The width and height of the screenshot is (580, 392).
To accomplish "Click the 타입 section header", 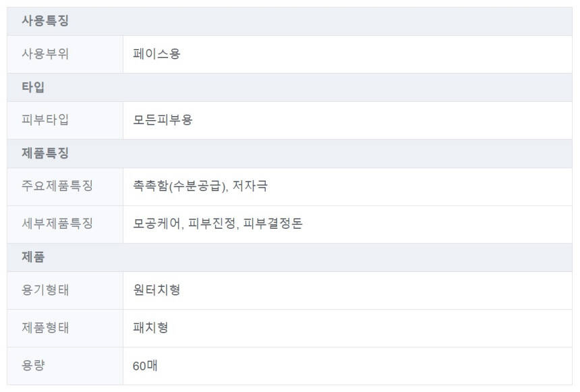I will tap(33, 87).
